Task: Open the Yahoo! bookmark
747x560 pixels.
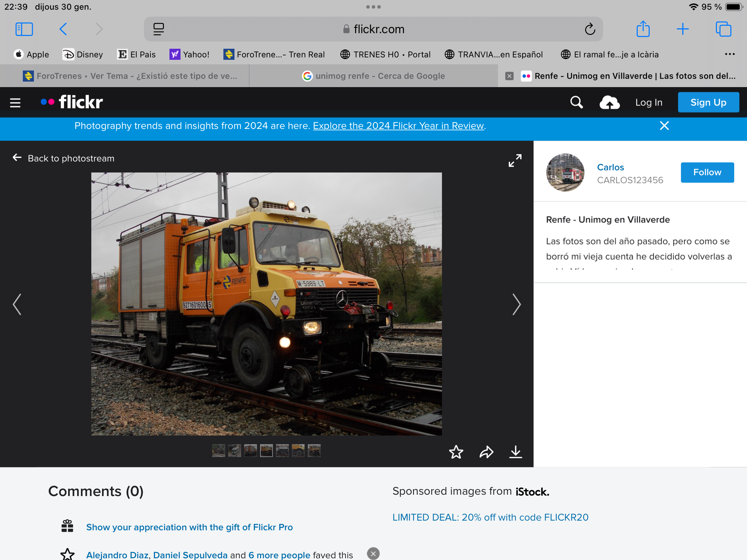Action: pyautogui.click(x=190, y=55)
